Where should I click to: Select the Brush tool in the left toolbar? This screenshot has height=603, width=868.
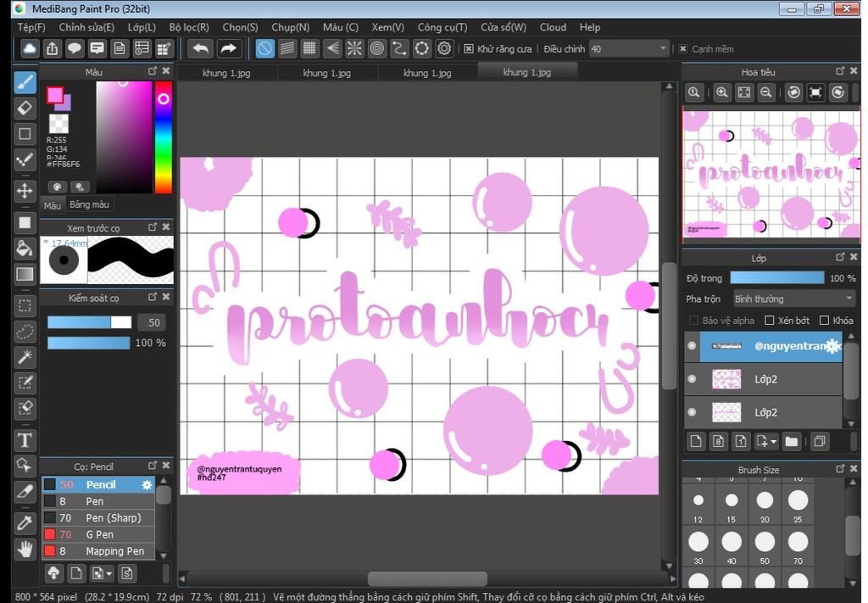click(x=25, y=82)
